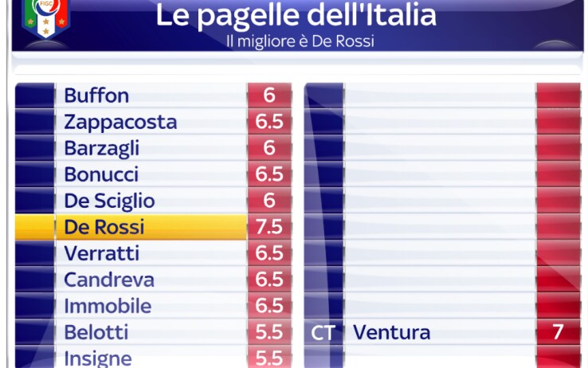
Task: Click Immobile's name
Action: pyautogui.click(x=108, y=306)
